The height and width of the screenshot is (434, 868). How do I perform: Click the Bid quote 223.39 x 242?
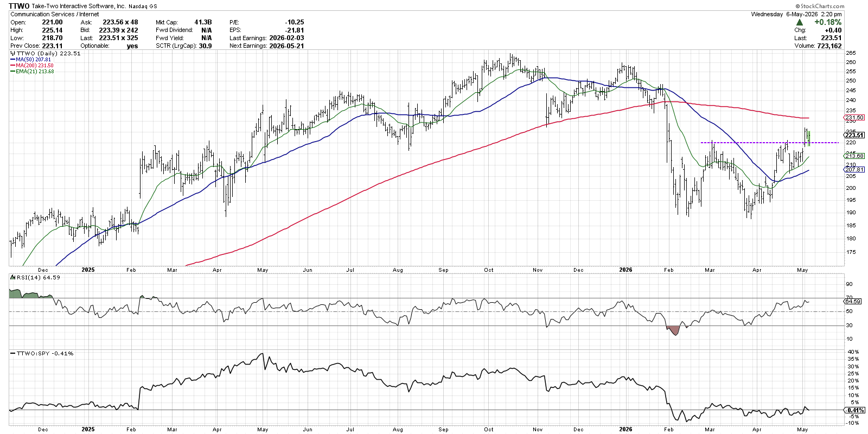click(118, 30)
